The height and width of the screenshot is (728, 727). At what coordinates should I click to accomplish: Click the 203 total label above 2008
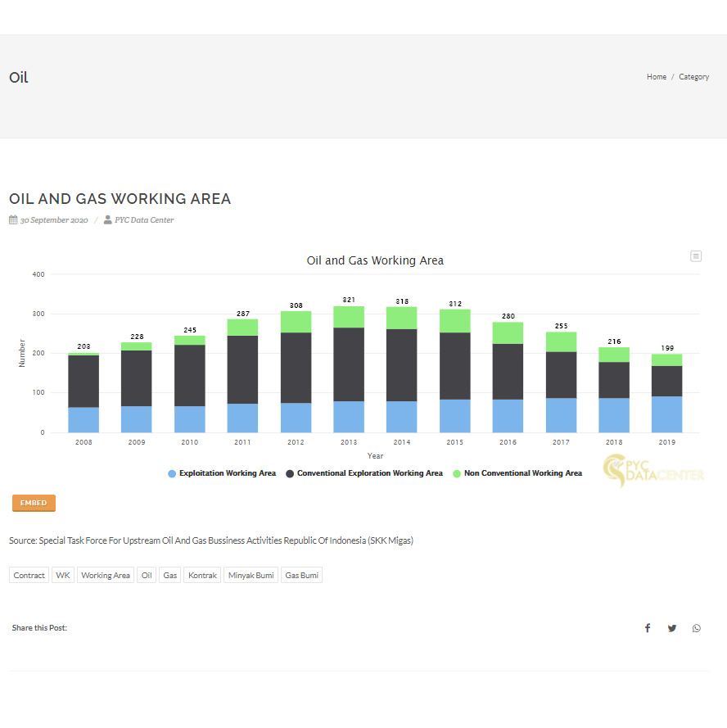click(x=84, y=346)
